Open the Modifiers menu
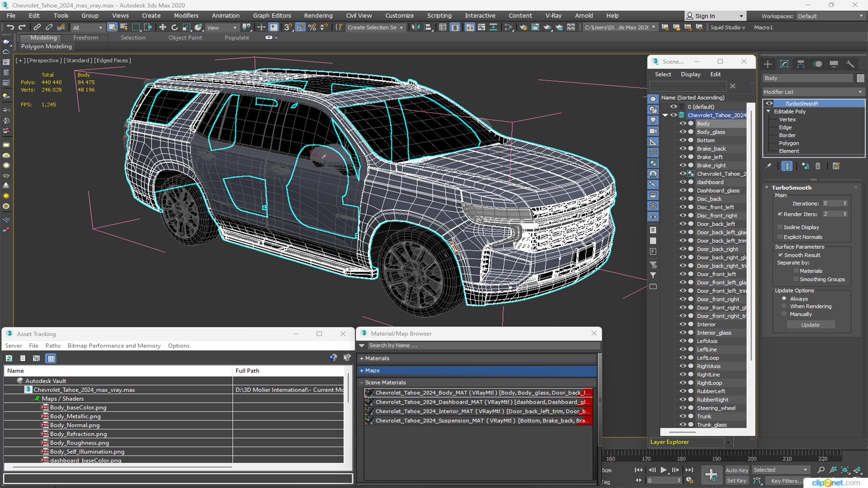 tap(186, 16)
